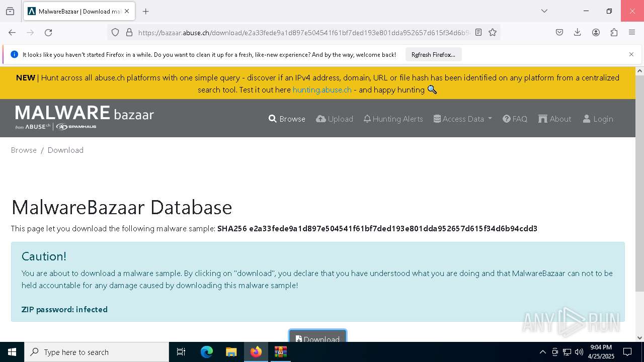Open File Explorer from the taskbar

[x=231, y=352]
